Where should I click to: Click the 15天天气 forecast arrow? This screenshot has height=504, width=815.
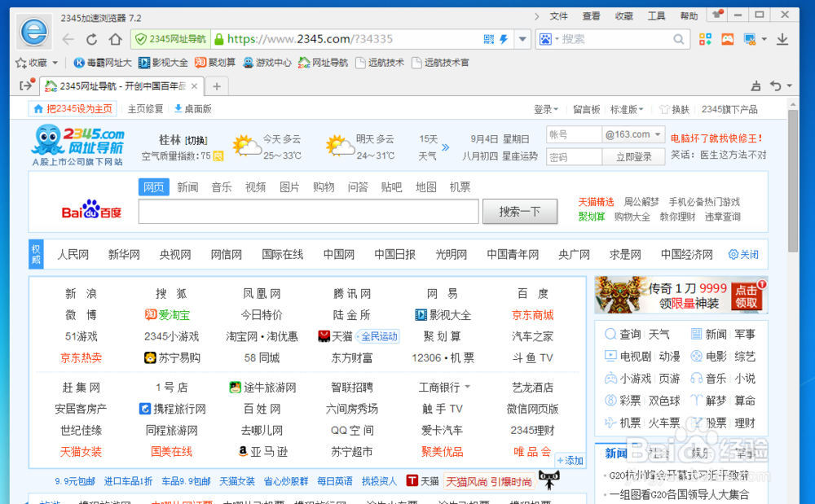click(x=446, y=147)
